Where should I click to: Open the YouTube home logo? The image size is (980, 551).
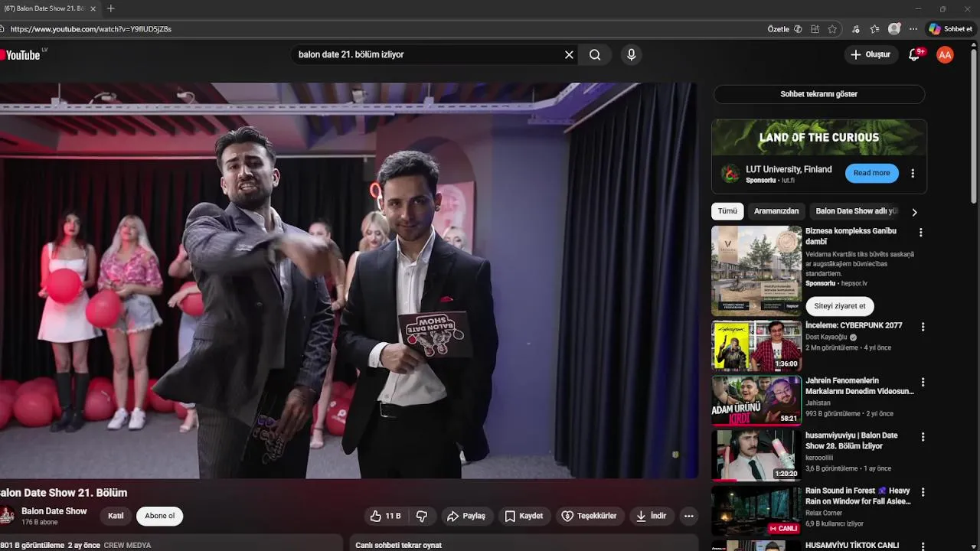click(21, 54)
